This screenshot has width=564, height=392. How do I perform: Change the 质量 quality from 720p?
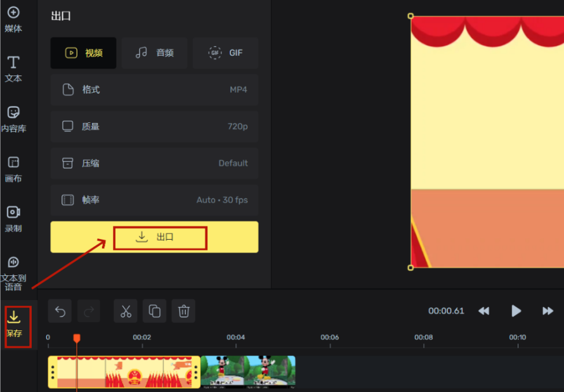[x=154, y=126]
